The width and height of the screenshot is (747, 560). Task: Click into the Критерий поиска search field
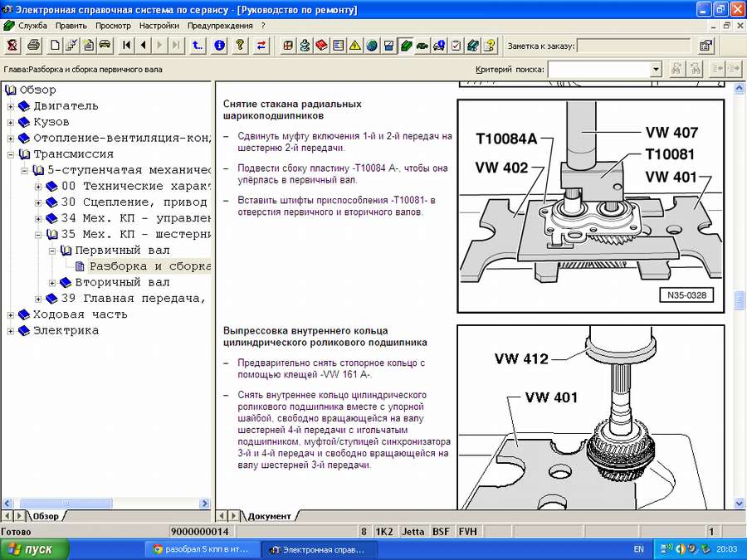pyautogui.click(x=599, y=70)
